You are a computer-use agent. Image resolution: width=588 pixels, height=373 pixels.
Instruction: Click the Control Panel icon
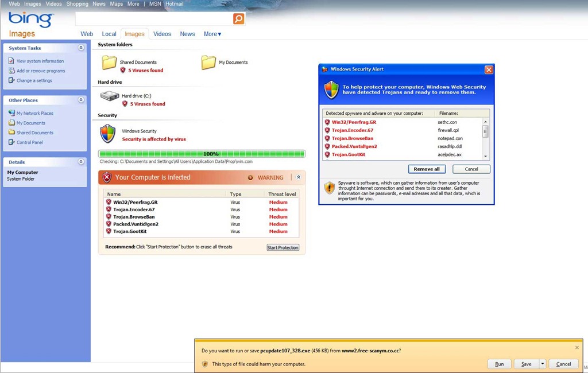11,142
